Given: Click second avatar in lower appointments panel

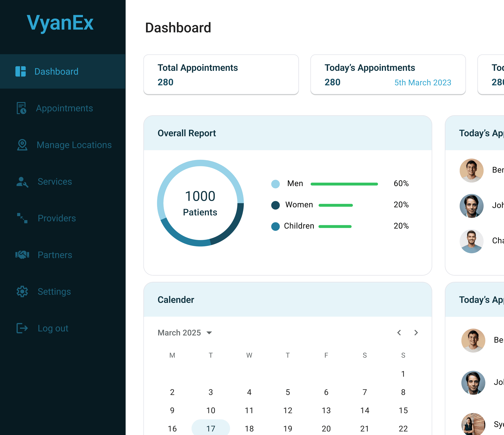Looking at the screenshot, I should tap(473, 383).
